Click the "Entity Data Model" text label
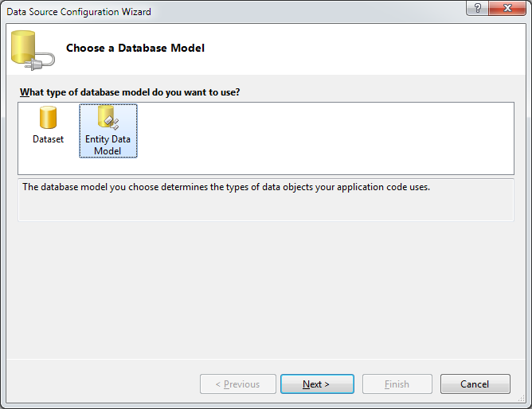The width and height of the screenshot is (532, 409). pyautogui.click(x=108, y=145)
